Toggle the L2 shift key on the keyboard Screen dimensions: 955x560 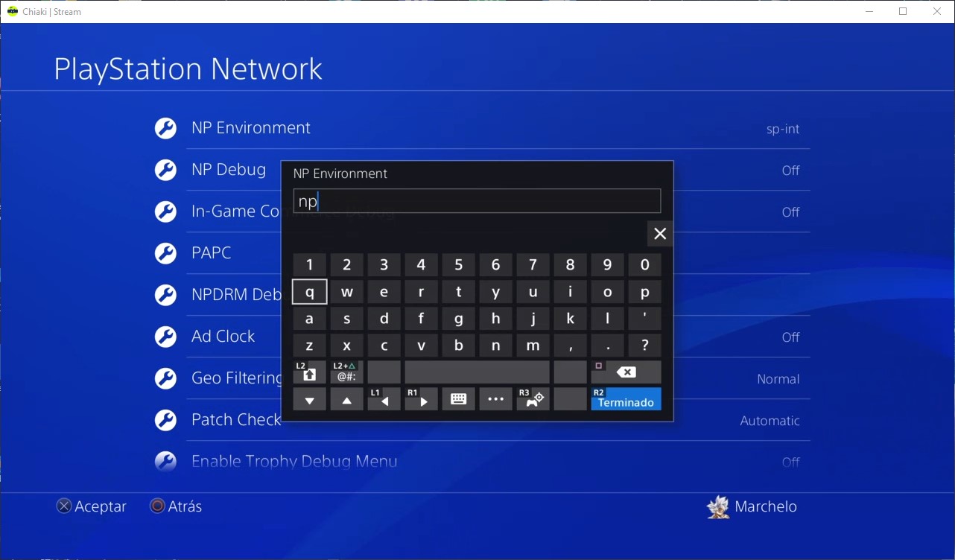[310, 372]
